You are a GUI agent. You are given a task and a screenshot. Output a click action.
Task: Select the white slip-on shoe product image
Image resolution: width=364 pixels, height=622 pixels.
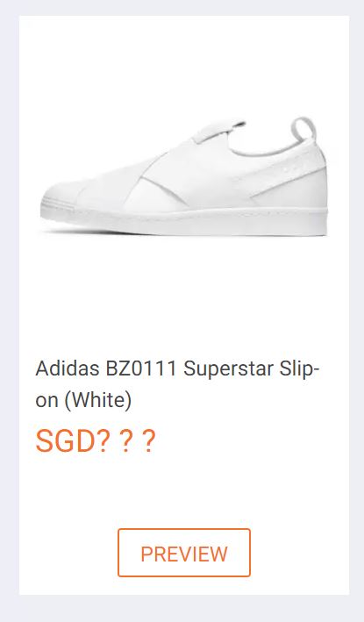point(184,177)
